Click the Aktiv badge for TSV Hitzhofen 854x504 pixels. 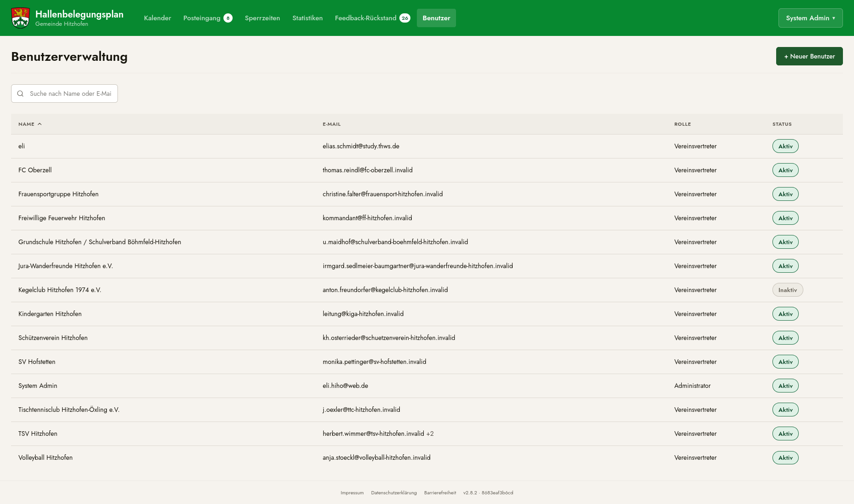click(x=785, y=434)
